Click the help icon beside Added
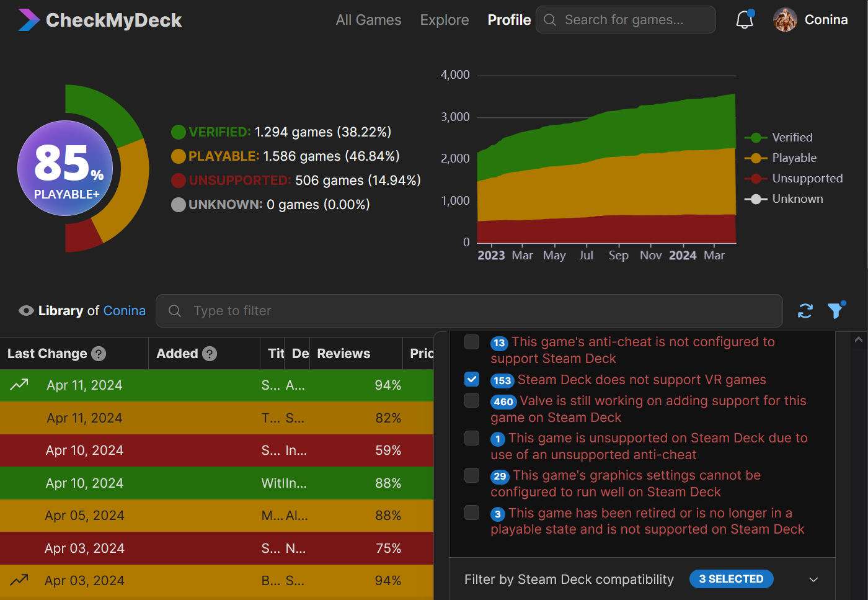 pyautogui.click(x=210, y=354)
